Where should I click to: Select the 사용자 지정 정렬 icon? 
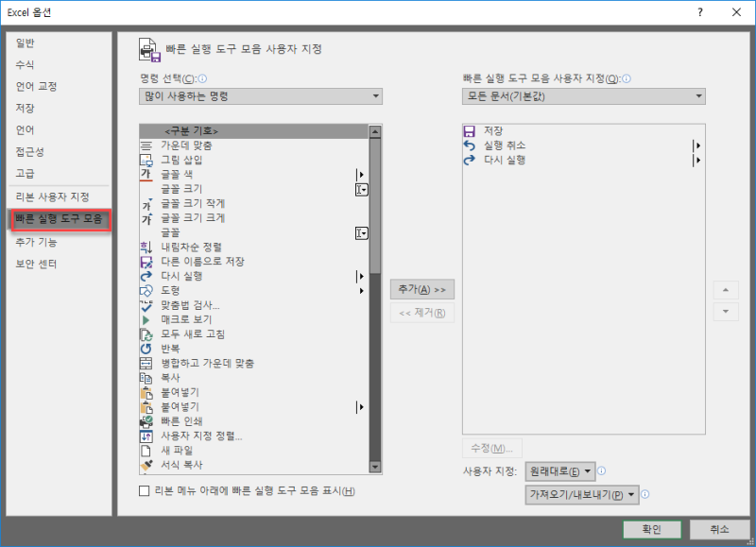[146, 436]
